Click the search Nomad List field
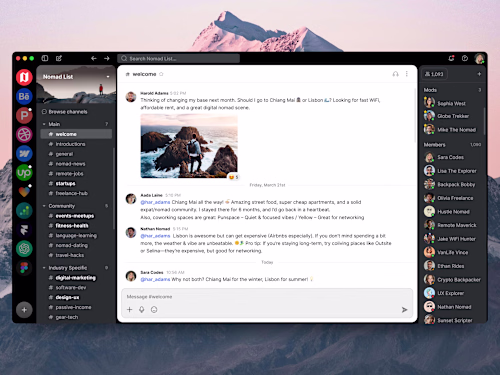The width and height of the screenshot is (500, 375). [x=178, y=59]
